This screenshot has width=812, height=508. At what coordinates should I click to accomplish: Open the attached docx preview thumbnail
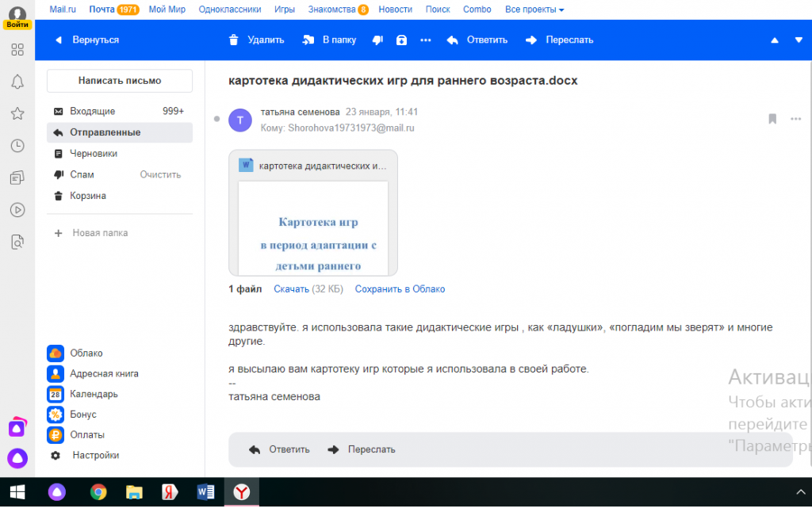(312, 226)
